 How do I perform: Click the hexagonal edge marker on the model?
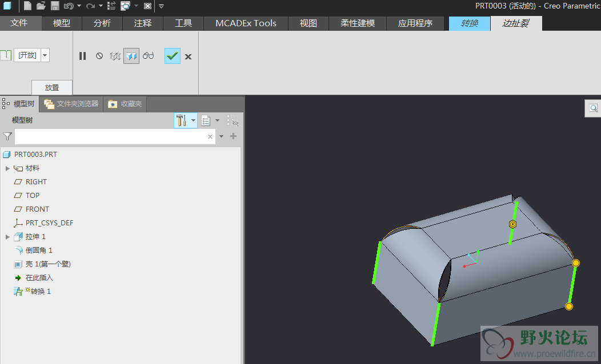[512, 224]
